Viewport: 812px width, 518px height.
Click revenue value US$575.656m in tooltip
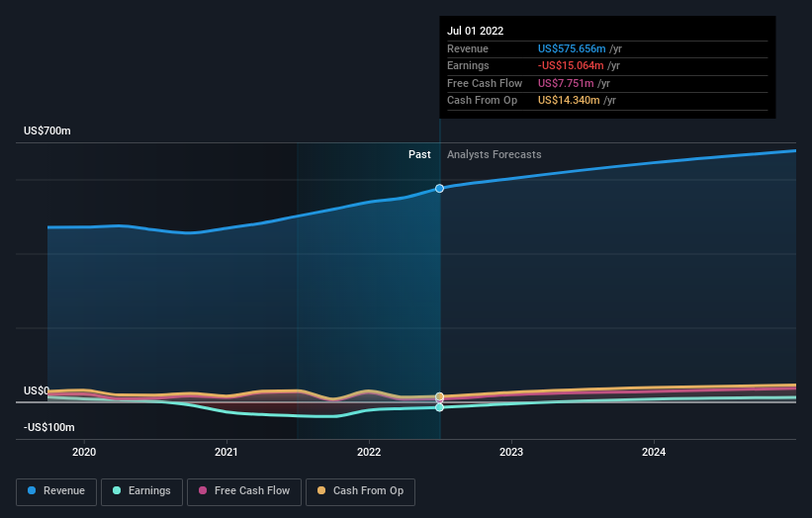[x=572, y=48]
